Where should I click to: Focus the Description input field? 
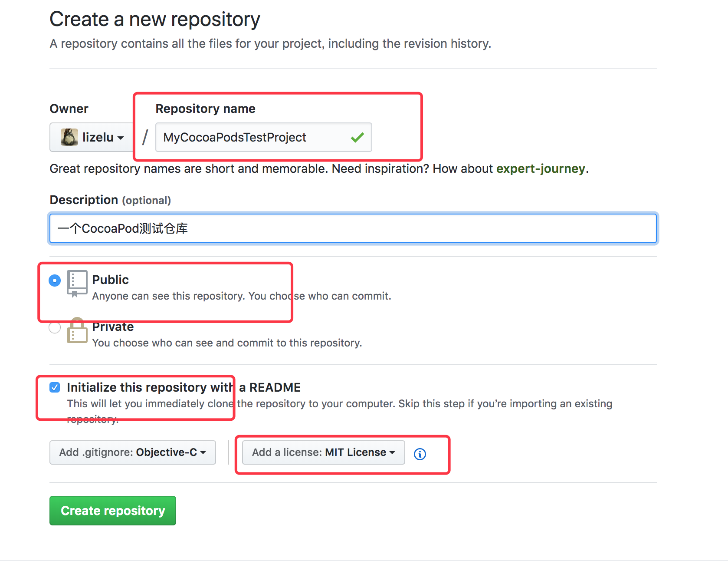pyautogui.click(x=353, y=228)
